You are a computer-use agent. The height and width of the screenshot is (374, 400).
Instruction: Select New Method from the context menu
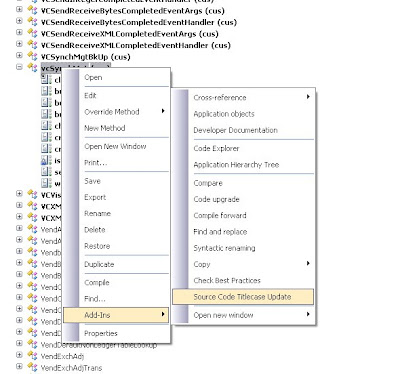coord(116,128)
